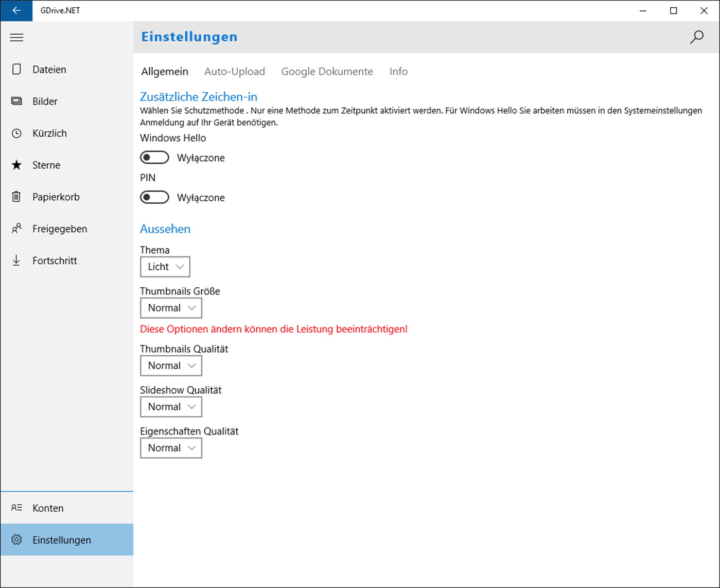Switch to the Google Dokumente tab

[x=327, y=72]
